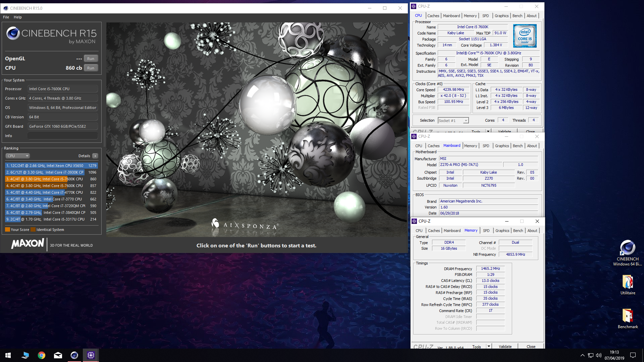
Task: Select ranking row Core i7-3720QM
Action: pyautogui.click(x=51, y=206)
